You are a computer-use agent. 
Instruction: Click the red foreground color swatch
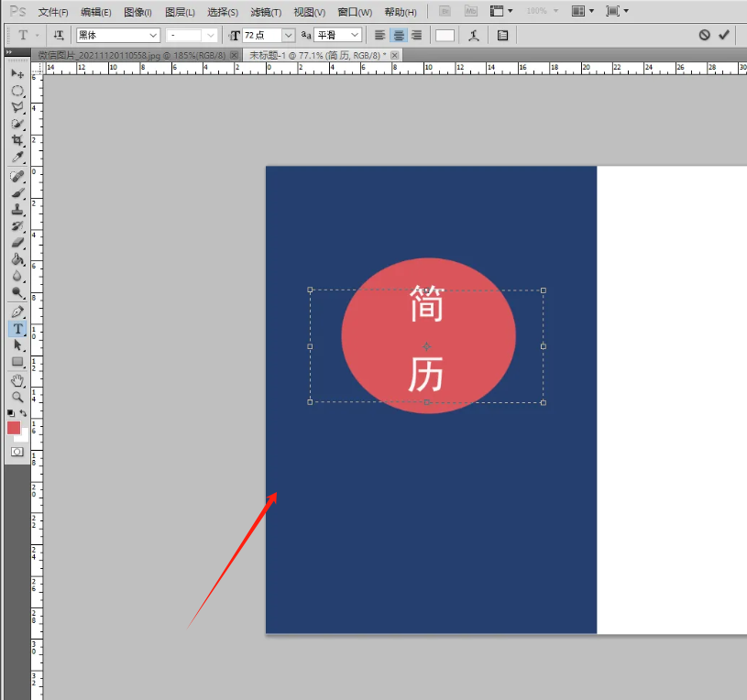point(14,428)
